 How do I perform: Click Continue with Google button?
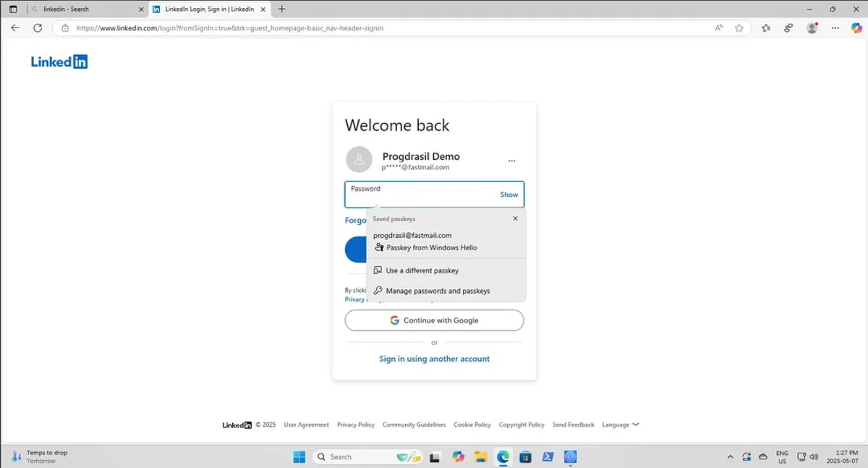434,320
